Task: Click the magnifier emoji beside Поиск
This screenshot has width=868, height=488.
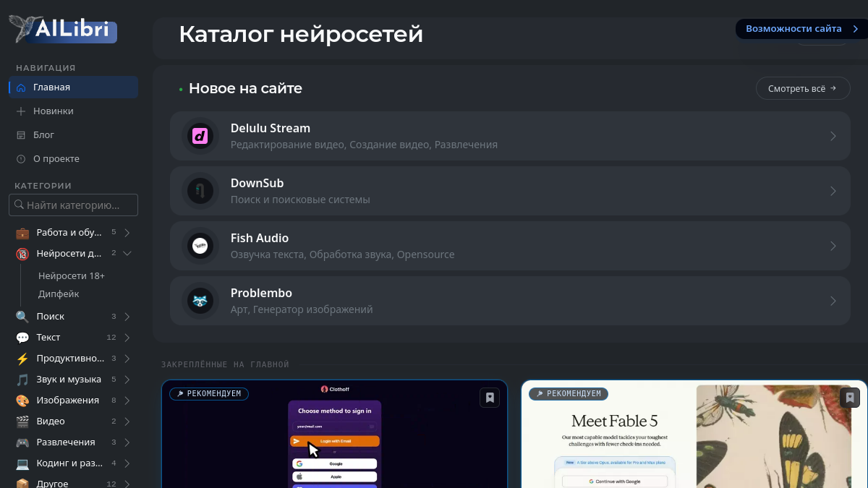Action: coord(22,317)
